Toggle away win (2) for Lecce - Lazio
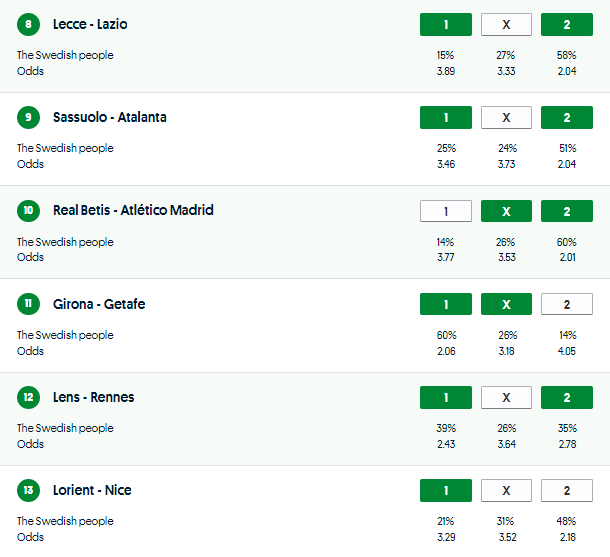Image resolution: width=610 pixels, height=557 pixels. tap(567, 24)
